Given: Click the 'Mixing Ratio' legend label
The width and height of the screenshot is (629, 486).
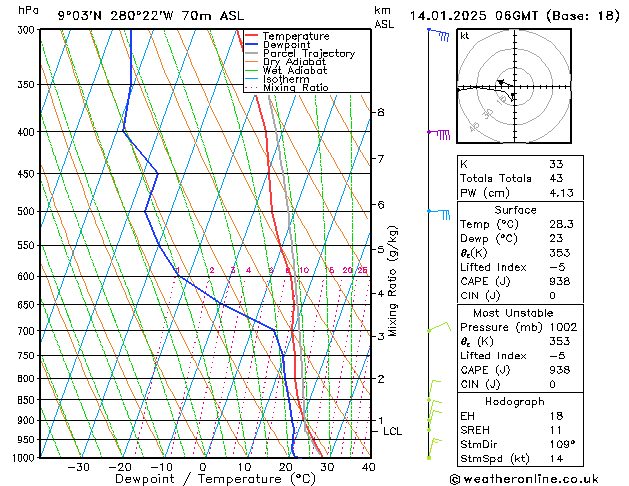Looking at the screenshot, I should click(x=296, y=87).
